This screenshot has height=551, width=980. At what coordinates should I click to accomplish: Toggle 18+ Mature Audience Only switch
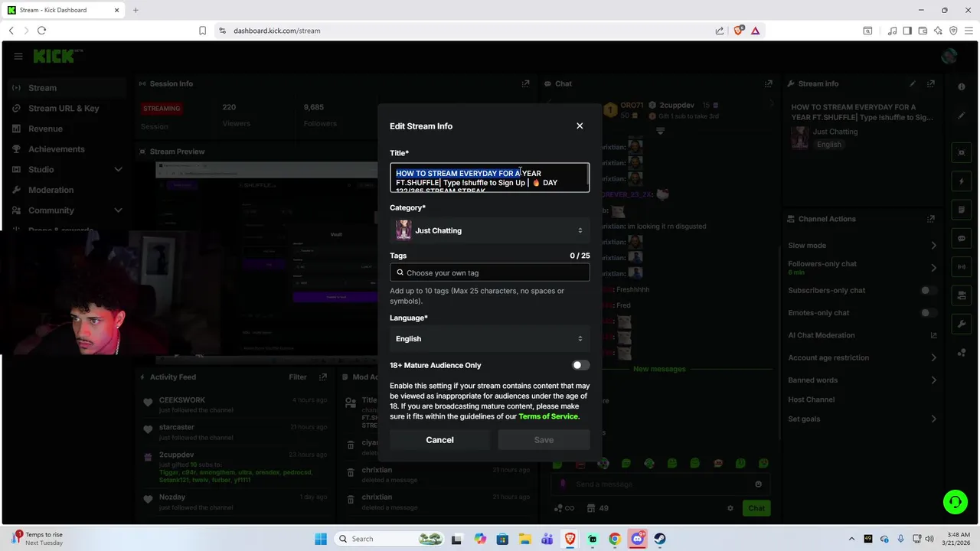click(580, 365)
